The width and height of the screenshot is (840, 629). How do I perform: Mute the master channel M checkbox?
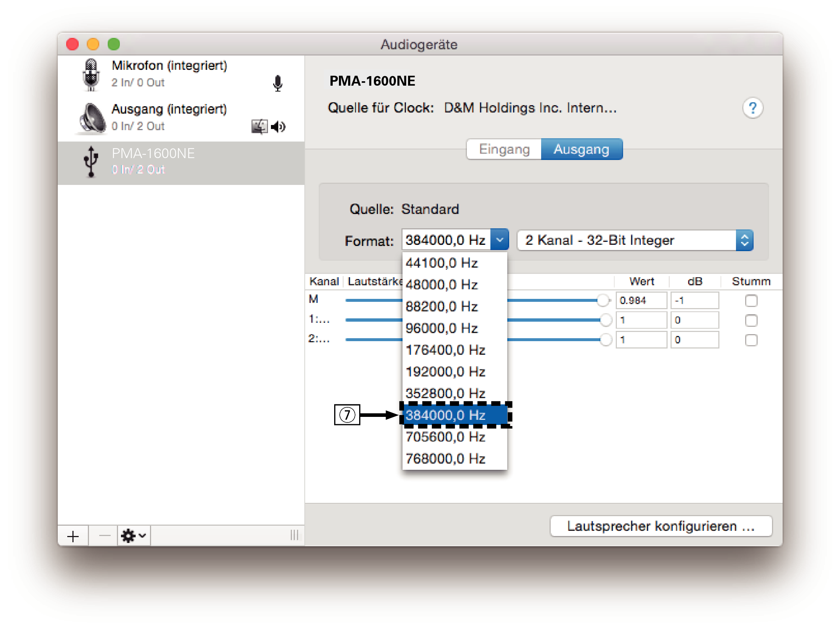[x=751, y=300]
